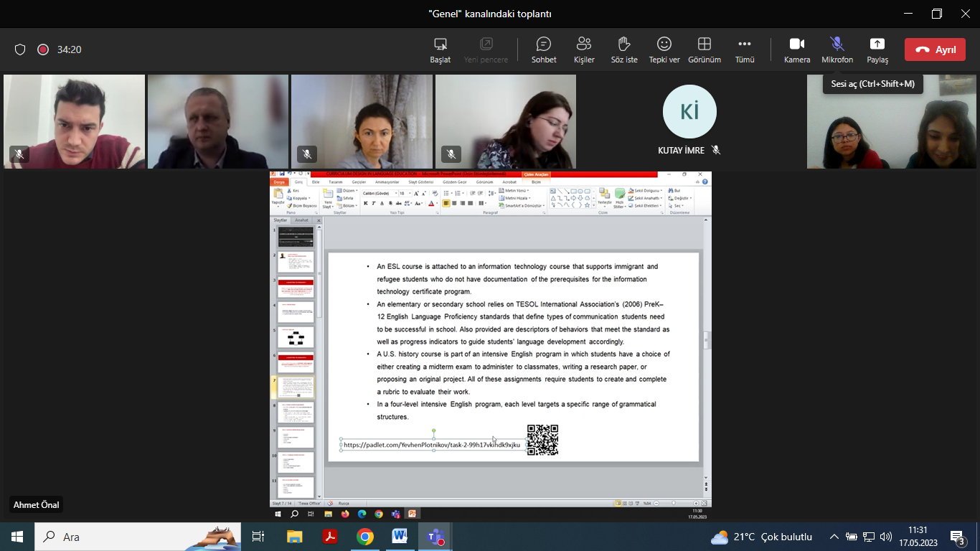Open the Sohbet chat panel
The width and height of the screenshot is (980, 551).
click(543, 50)
